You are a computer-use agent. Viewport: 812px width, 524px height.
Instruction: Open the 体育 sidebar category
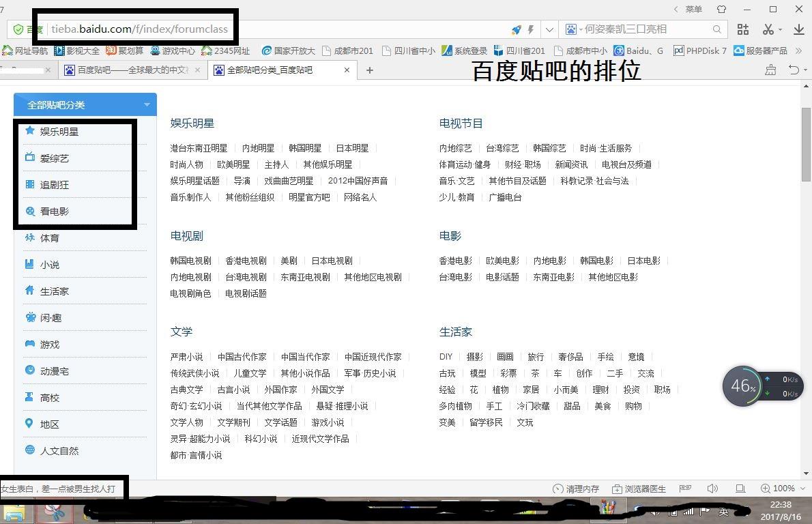pyautogui.click(x=50, y=237)
